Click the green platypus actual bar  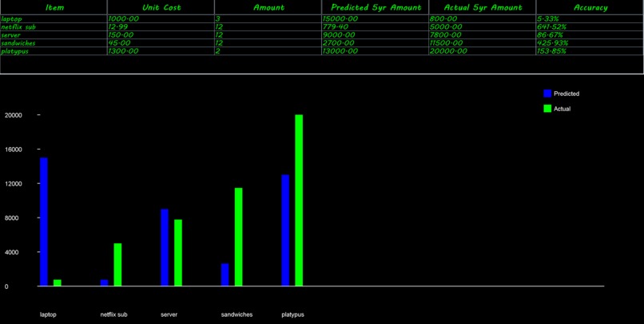299,200
